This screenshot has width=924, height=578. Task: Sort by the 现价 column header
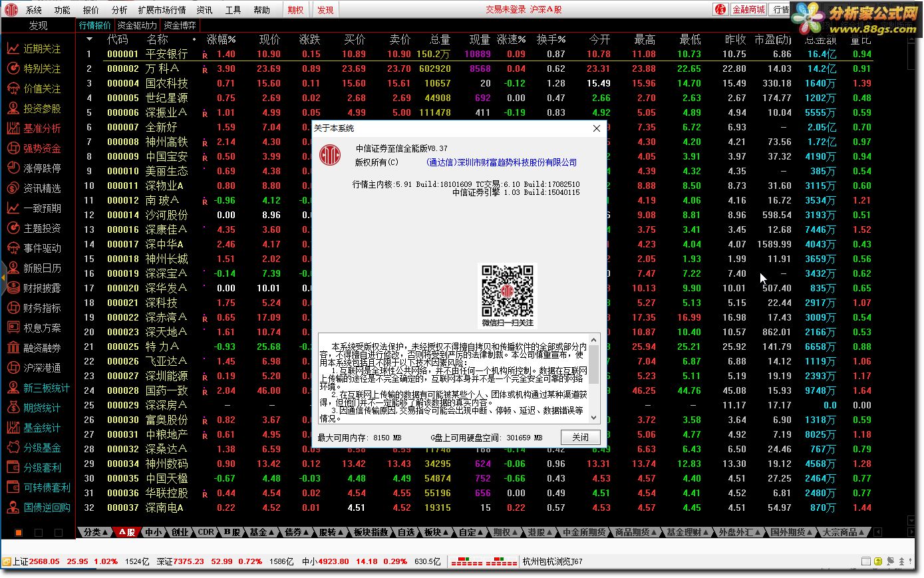pos(269,39)
